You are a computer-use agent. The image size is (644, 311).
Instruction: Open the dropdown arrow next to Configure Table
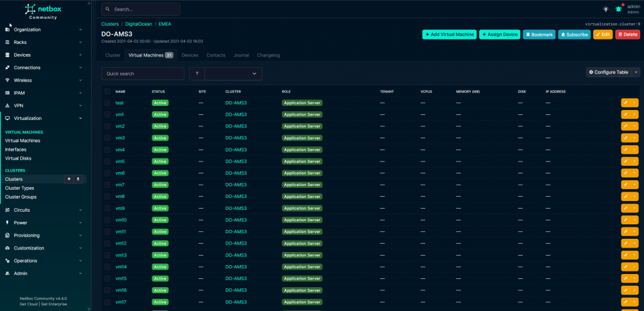(636, 72)
